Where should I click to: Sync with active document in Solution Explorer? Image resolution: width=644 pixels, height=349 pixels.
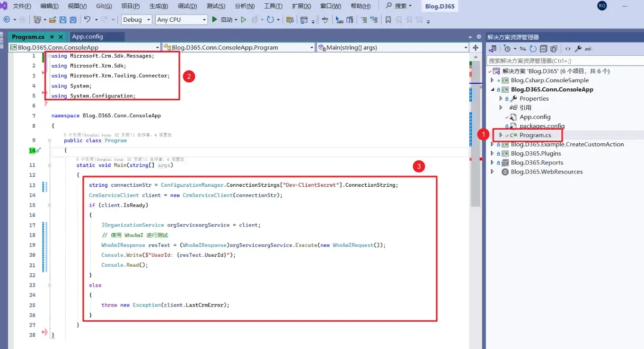tap(523, 49)
